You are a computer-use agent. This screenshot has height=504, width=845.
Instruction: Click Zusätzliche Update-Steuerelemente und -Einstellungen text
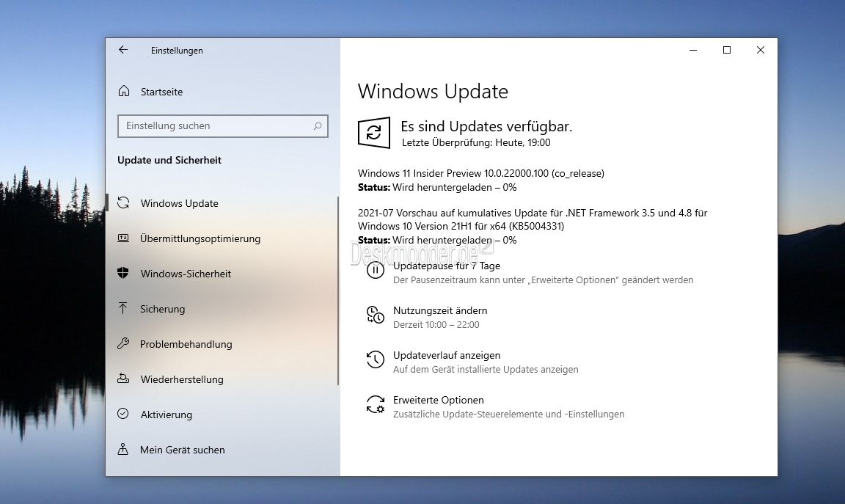tap(509, 414)
